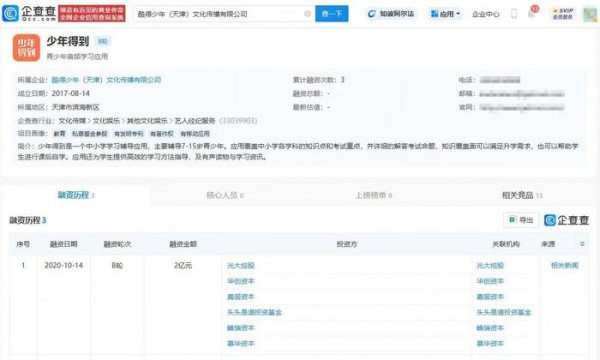Click the 2亿元 financing amount cell
The height and width of the screenshot is (360, 600).
183,266
